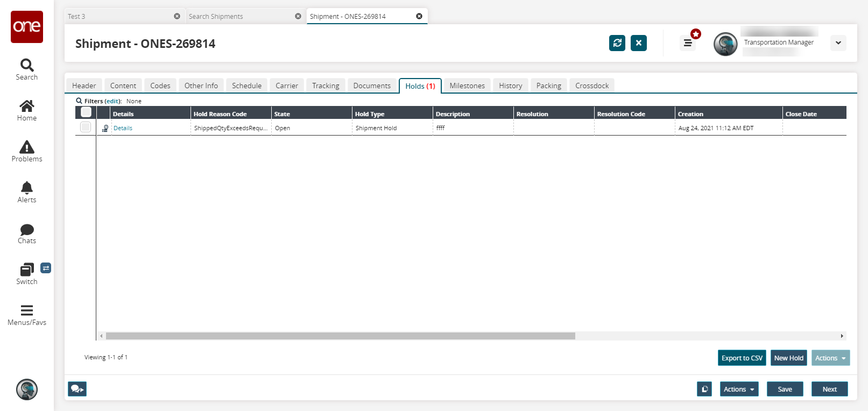
Task: Click the New Hold button
Action: point(789,358)
